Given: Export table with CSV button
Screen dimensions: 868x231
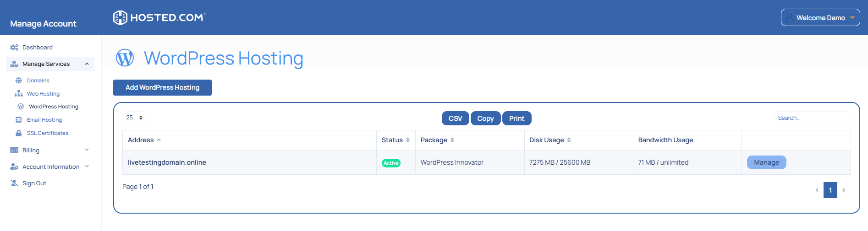Looking at the screenshot, I should tap(455, 118).
